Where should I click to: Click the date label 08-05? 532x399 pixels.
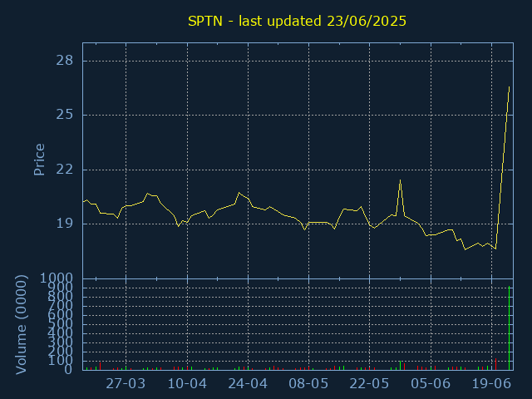point(308,384)
